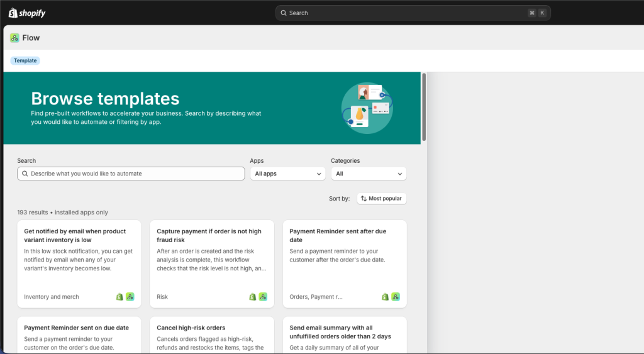
Task: Click the Shopify logo in top bar
Action: click(x=27, y=13)
